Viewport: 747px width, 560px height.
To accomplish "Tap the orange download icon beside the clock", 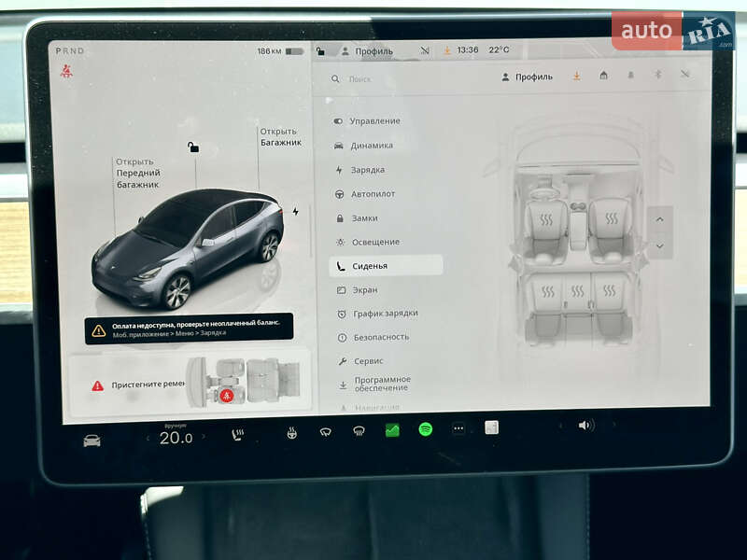I will (x=447, y=50).
